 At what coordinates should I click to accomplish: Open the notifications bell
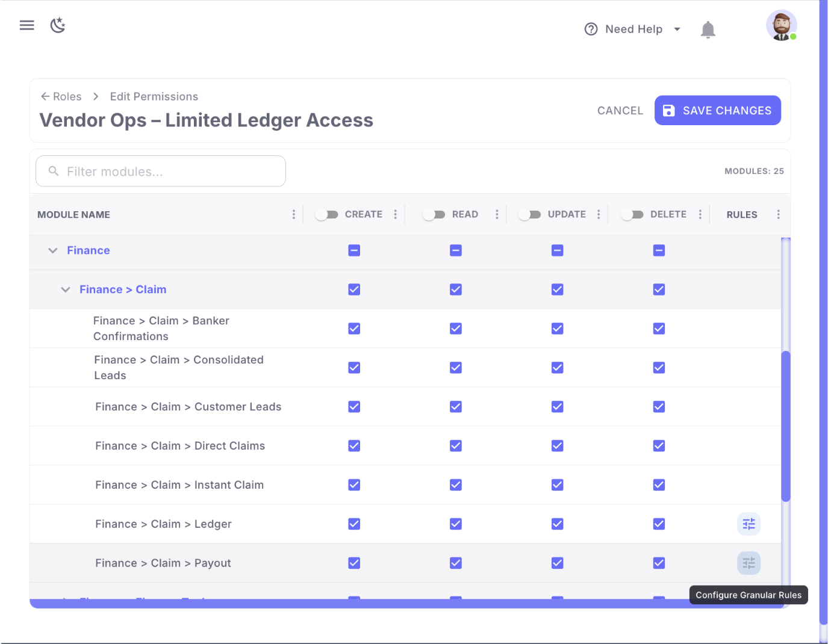pyautogui.click(x=708, y=29)
